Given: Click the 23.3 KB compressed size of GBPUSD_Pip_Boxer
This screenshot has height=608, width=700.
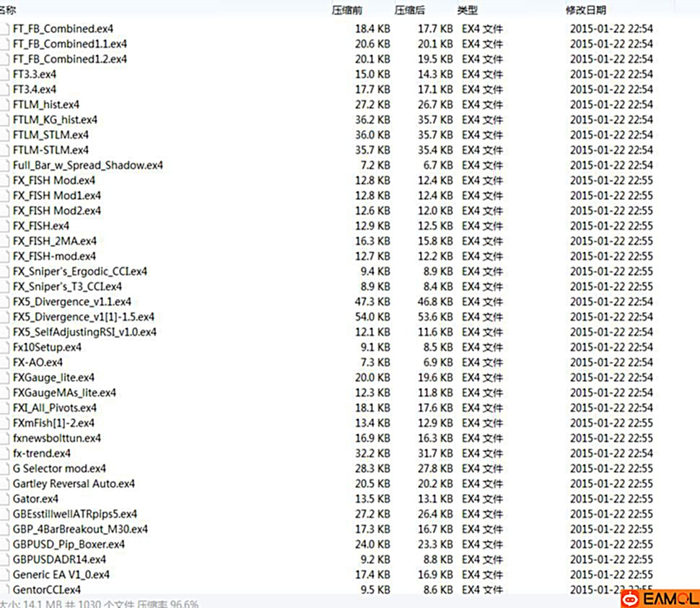Looking at the screenshot, I should 435,545.
